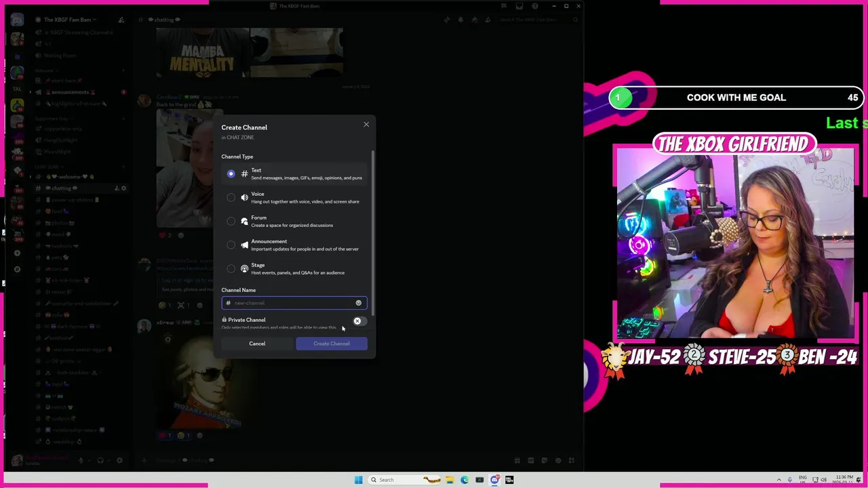The image size is (868, 488).
Task: Open Discord icon in taskbar
Action: (x=494, y=480)
